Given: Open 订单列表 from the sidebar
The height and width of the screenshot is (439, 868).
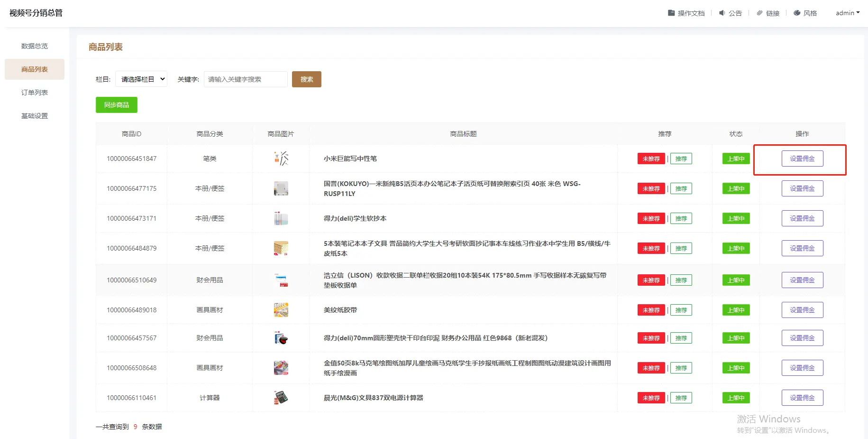Looking at the screenshot, I should point(35,93).
